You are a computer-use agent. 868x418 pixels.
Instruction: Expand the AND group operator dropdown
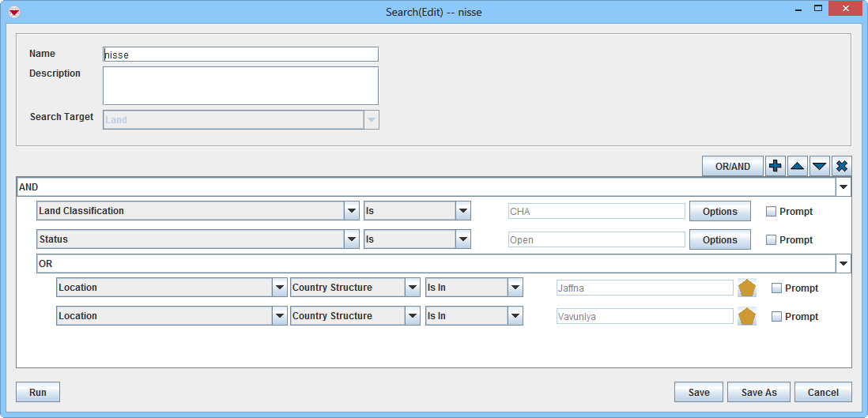(843, 188)
